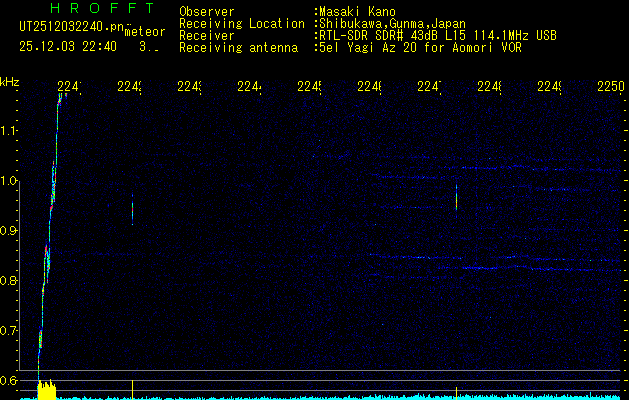The width and height of the screenshot is (629, 400).
Task: Click the 2244 time axis label
Action: tap(249, 86)
